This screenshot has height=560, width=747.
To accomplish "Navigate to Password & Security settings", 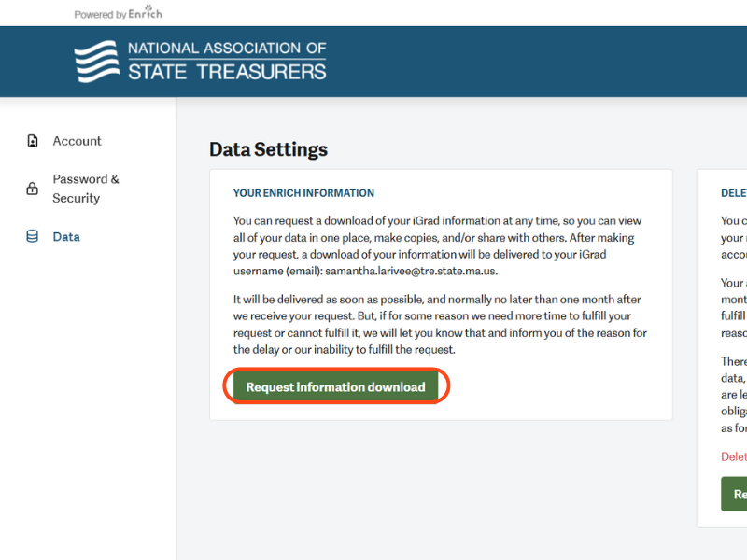I will (x=85, y=188).
